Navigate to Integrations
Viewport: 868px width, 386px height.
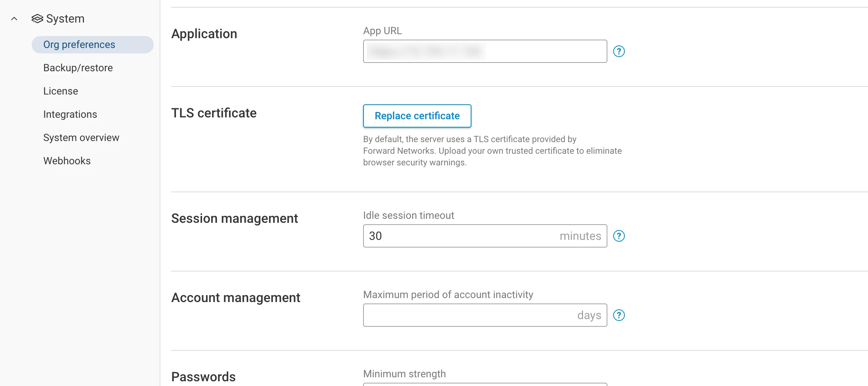70,114
